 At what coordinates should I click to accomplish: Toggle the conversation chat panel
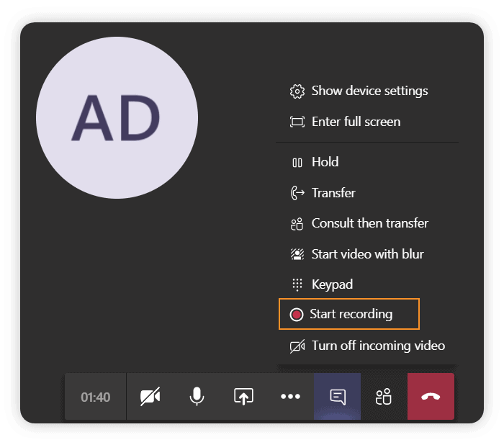[337, 397]
